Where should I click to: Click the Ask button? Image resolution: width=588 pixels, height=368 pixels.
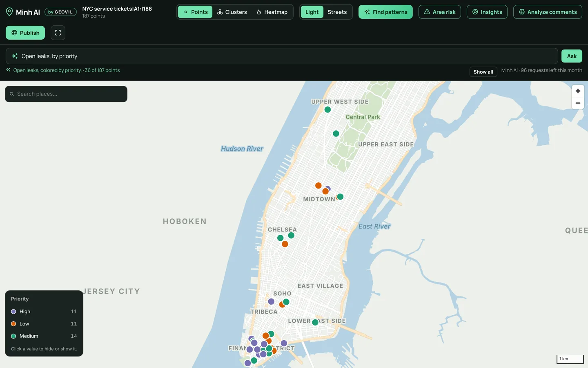click(572, 56)
